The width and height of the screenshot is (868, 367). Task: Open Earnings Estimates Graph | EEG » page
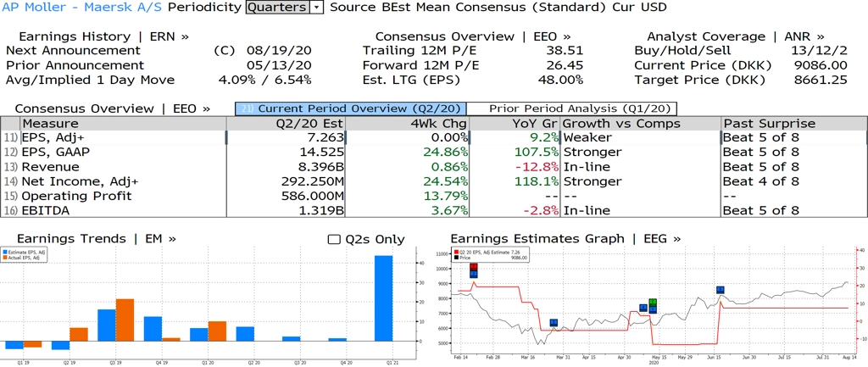pos(565,238)
